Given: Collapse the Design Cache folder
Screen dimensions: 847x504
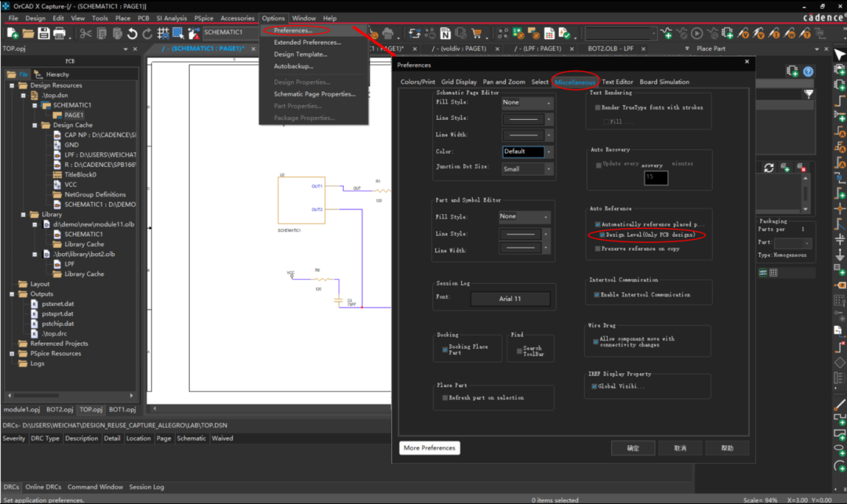Looking at the screenshot, I should [35, 125].
